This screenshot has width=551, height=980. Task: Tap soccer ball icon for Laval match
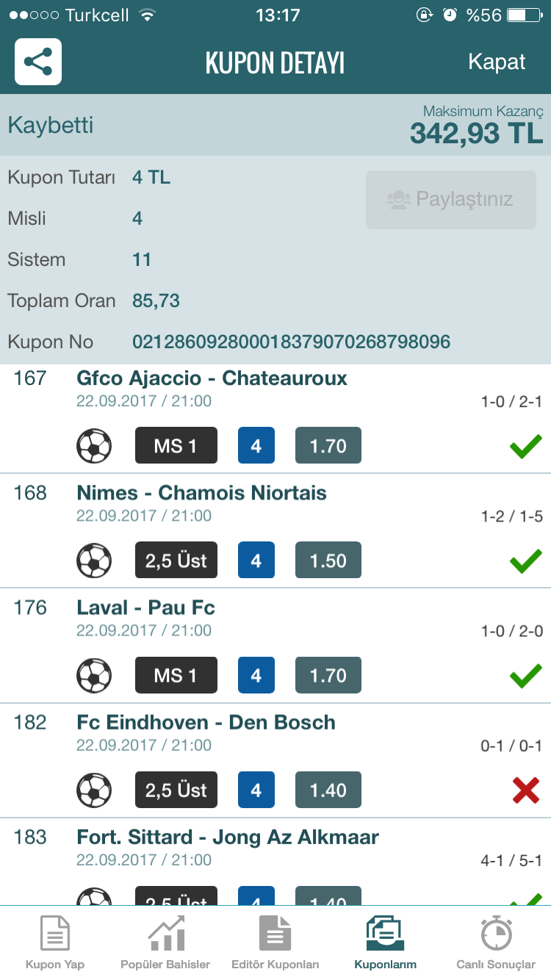coord(94,675)
